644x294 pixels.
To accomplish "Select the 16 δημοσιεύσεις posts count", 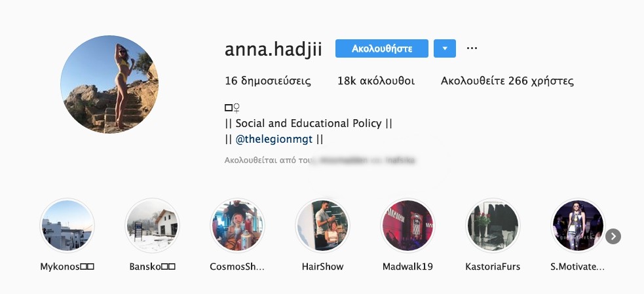I will click(268, 81).
